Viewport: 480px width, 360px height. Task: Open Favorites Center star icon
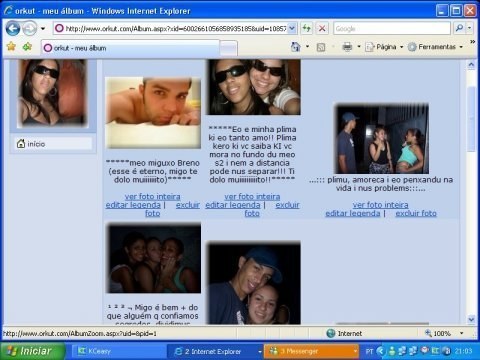point(11,46)
